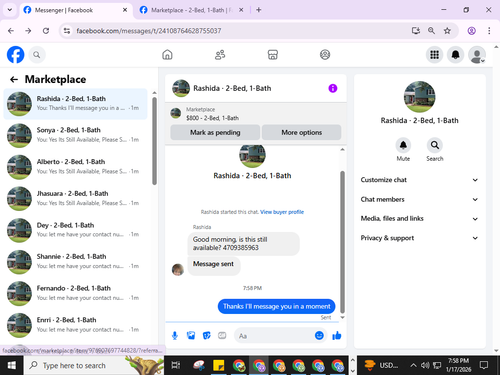Switch to Marketplace - 2-Bed, 1-Bath tab
Image resolution: width=500 pixels, height=375 pixels.
[192, 10]
